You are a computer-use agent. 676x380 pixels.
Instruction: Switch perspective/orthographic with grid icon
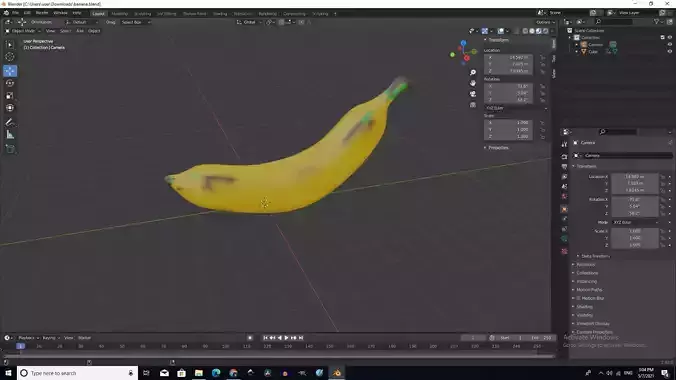tap(473, 104)
